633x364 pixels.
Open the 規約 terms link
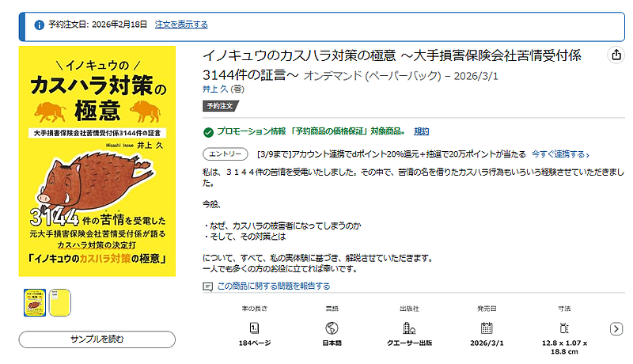(422, 131)
